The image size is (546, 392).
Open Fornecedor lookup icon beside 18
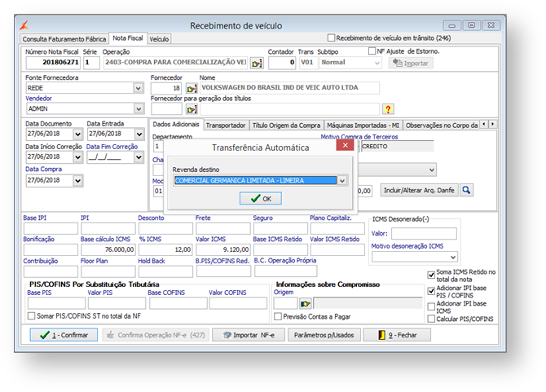(192, 89)
